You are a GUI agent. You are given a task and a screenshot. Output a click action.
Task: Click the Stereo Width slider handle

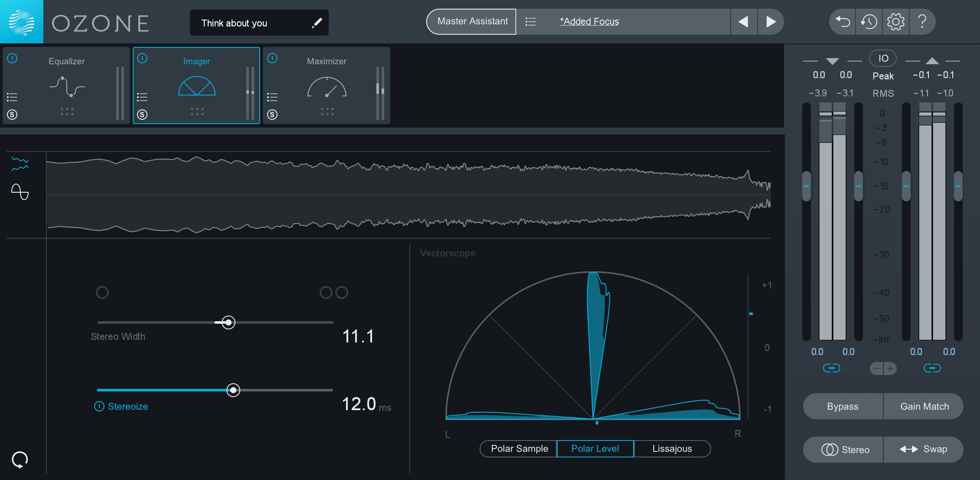click(229, 322)
